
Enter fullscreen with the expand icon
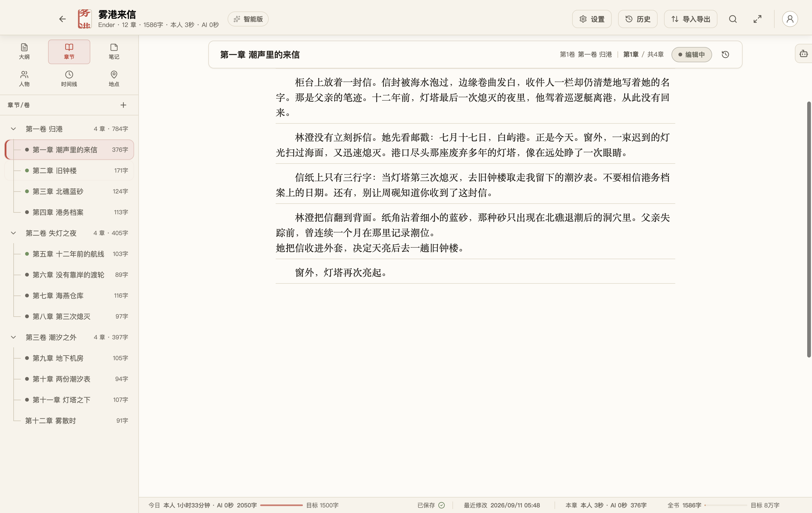point(757,19)
